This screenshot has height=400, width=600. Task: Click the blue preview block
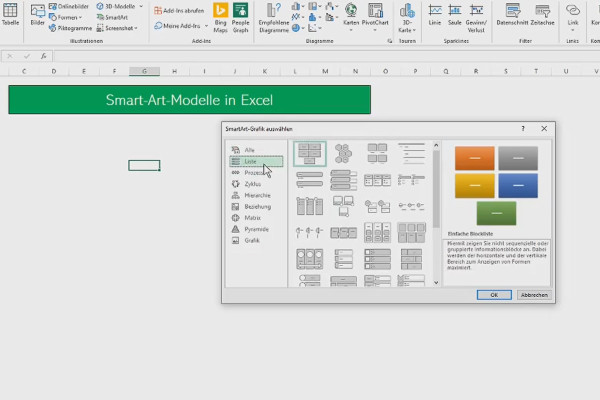518,186
